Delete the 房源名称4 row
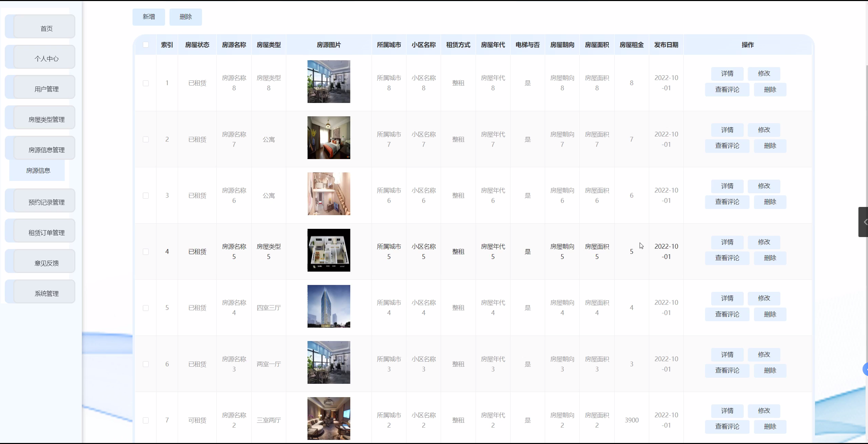 [x=770, y=314]
